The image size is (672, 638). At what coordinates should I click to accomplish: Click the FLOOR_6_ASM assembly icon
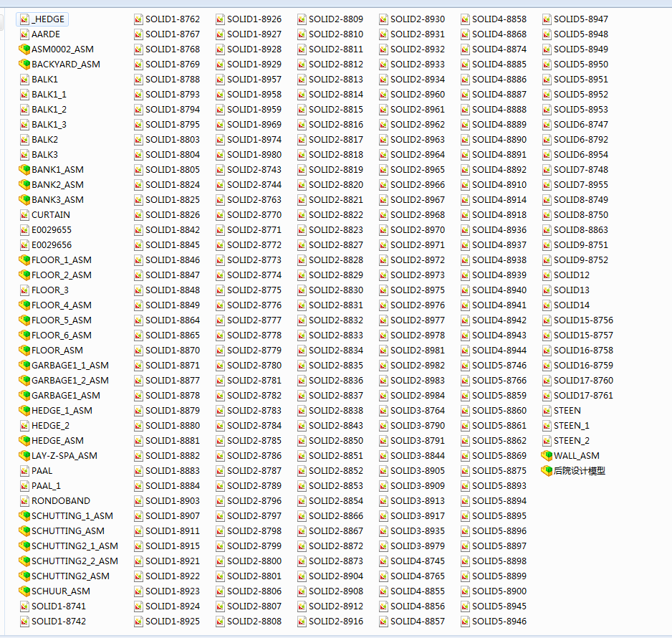pyautogui.click(x=24, y=335)
